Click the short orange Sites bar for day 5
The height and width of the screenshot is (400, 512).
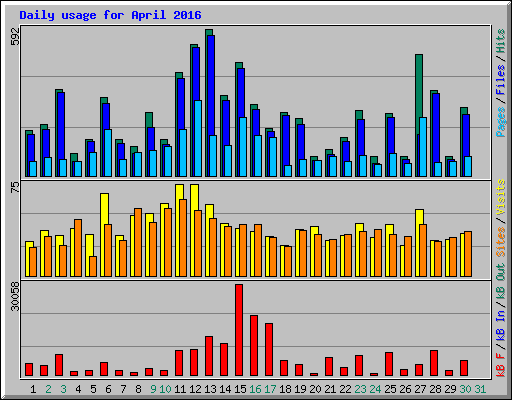click(93, 266)
